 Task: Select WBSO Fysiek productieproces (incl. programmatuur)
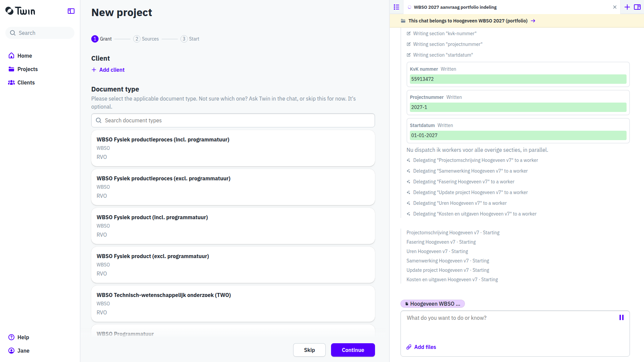(x=233, y=148)
